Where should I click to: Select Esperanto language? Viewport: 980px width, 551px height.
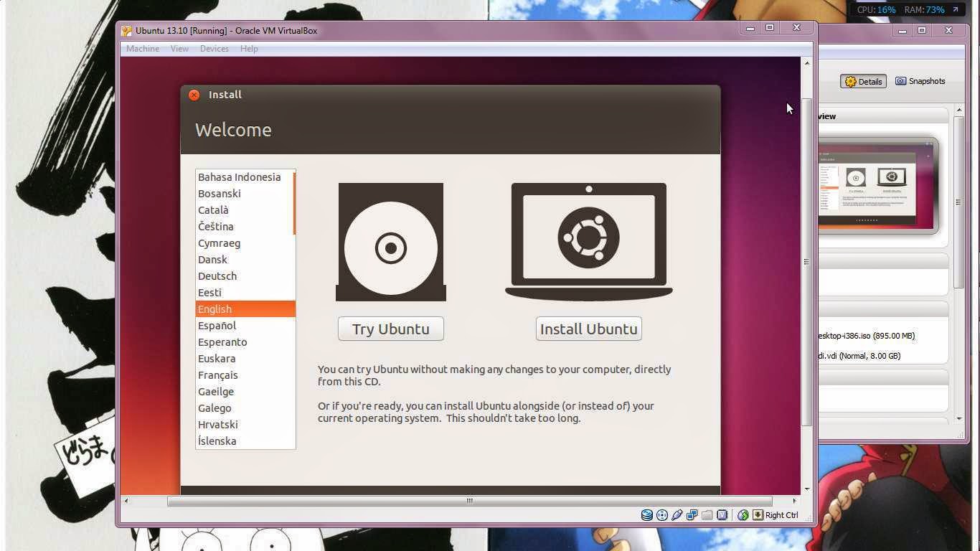pyautogui.click(x=245, y=342)
